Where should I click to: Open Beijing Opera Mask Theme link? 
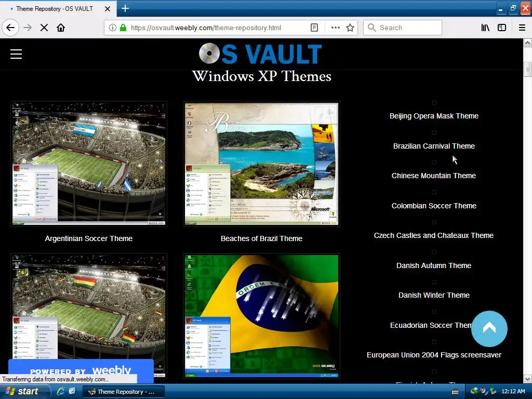point(434,116)
